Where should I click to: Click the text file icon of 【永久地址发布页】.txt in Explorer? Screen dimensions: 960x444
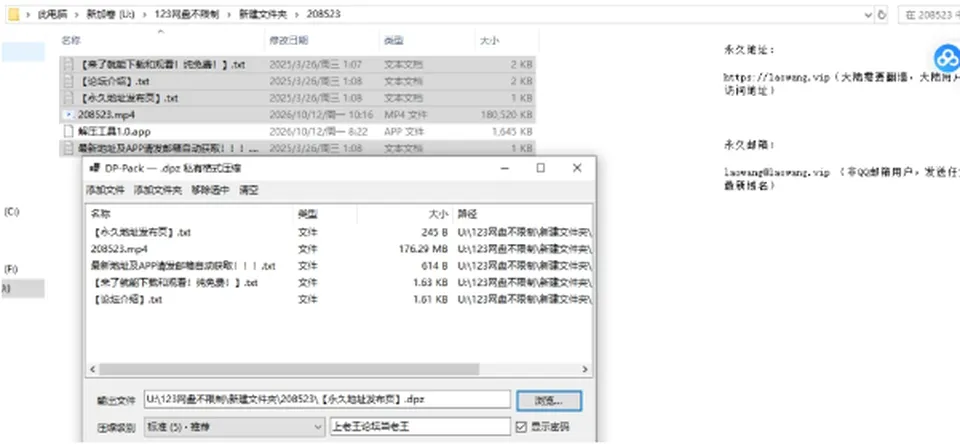pyautogui.click(x=69, y=98)
